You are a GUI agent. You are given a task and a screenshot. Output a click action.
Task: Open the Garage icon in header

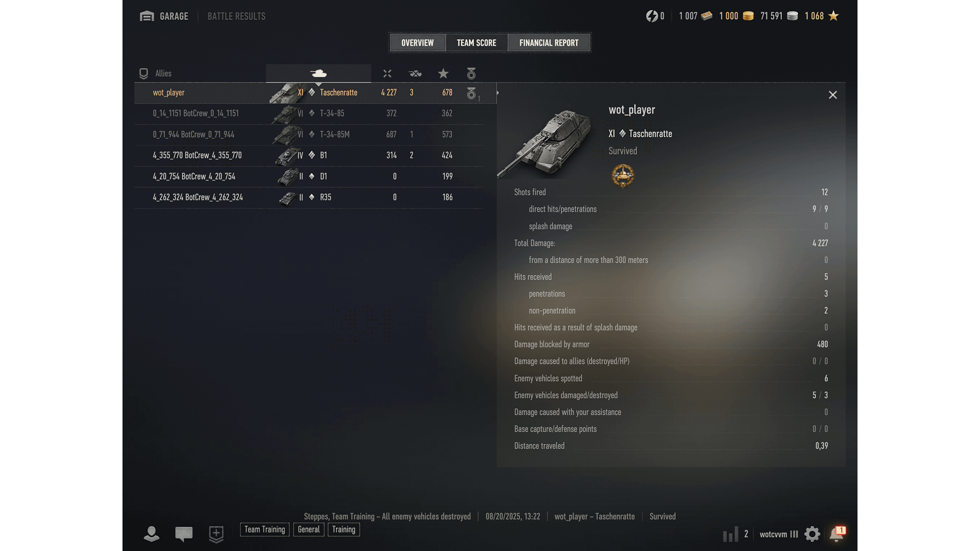(x=147, y=16)
